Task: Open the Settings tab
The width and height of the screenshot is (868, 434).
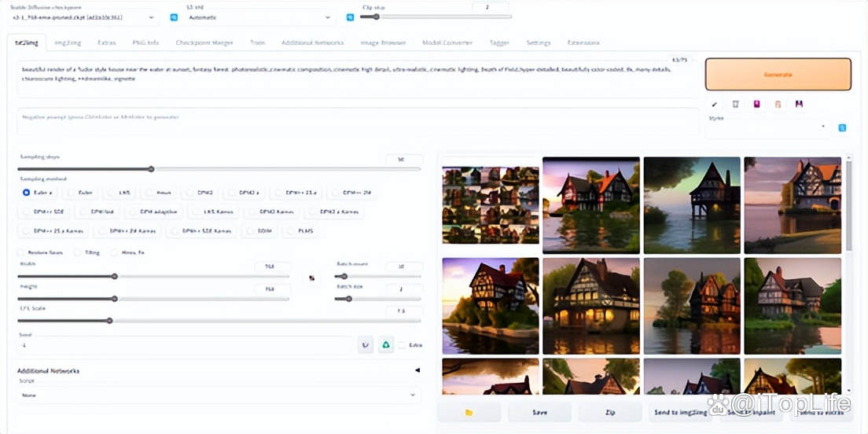Action: click(x=538, y=42)
